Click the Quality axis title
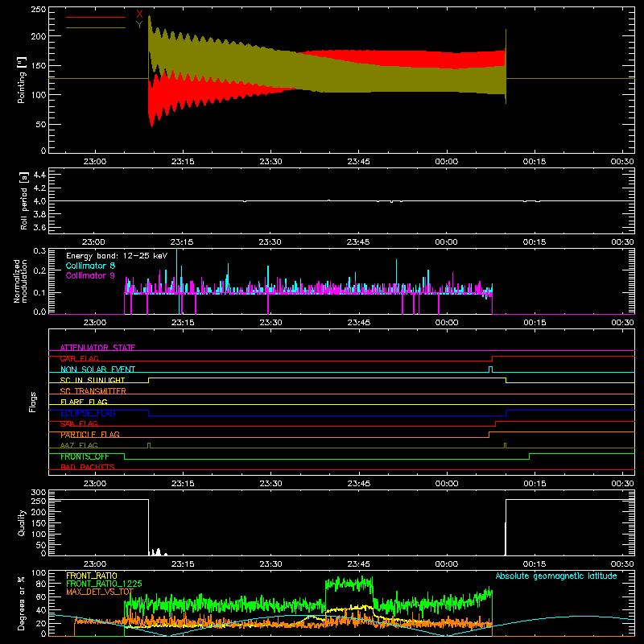 point(22,522)
